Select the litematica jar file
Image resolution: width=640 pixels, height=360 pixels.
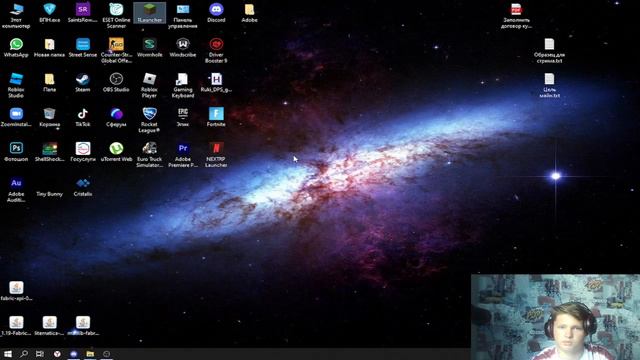(49, 325)
